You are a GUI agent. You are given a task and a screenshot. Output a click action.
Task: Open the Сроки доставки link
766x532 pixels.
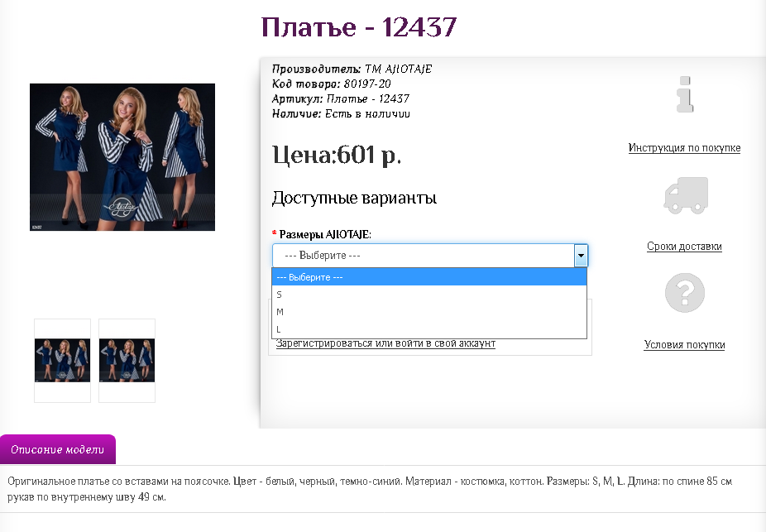click(x=684, y=247)
